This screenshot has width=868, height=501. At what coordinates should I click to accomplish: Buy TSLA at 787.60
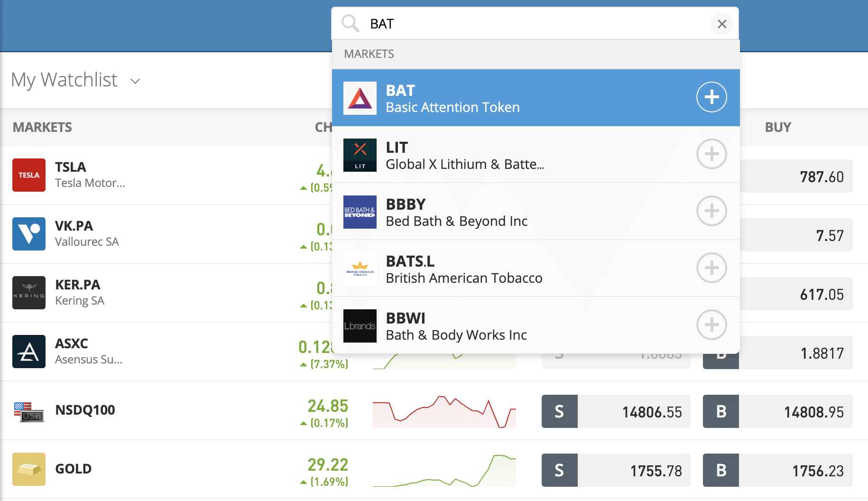tap(796, 176)
